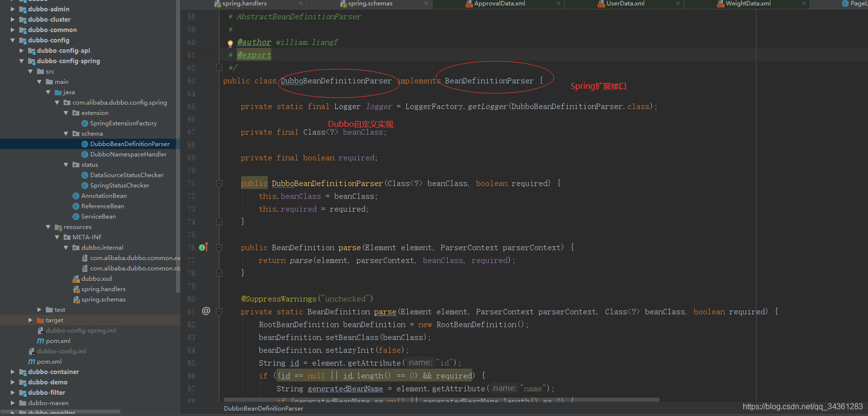Screen dimensions: 868x416
Task: Close the spring.handlers tab
Action: [x=300, y=3]
